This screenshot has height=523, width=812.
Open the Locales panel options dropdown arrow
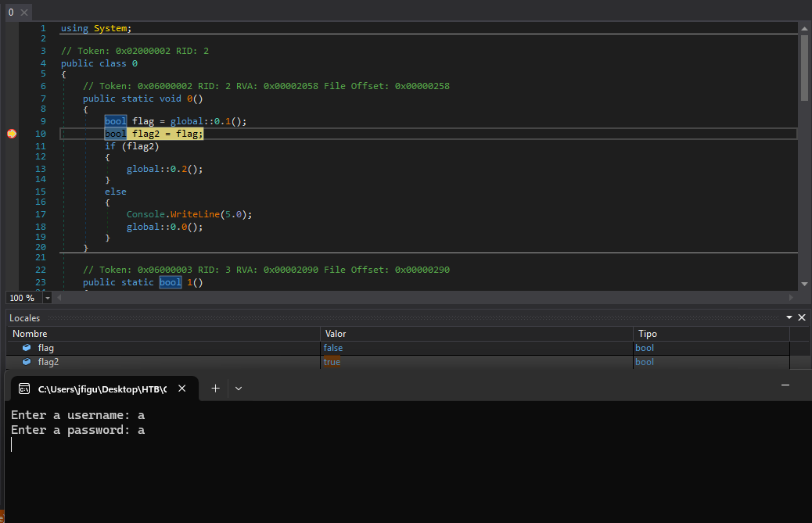pos(789,317)
